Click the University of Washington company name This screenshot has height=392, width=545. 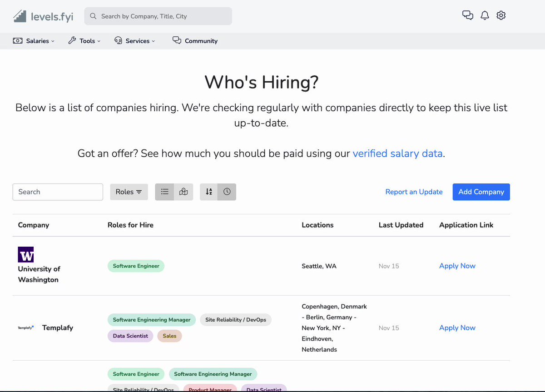(39, 274)
